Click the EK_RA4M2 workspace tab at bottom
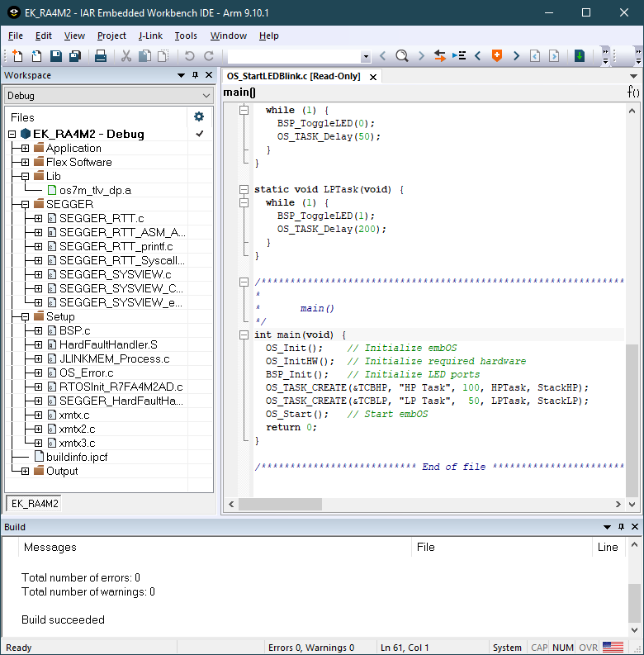The image size is (644, 655). pos(33,503)
